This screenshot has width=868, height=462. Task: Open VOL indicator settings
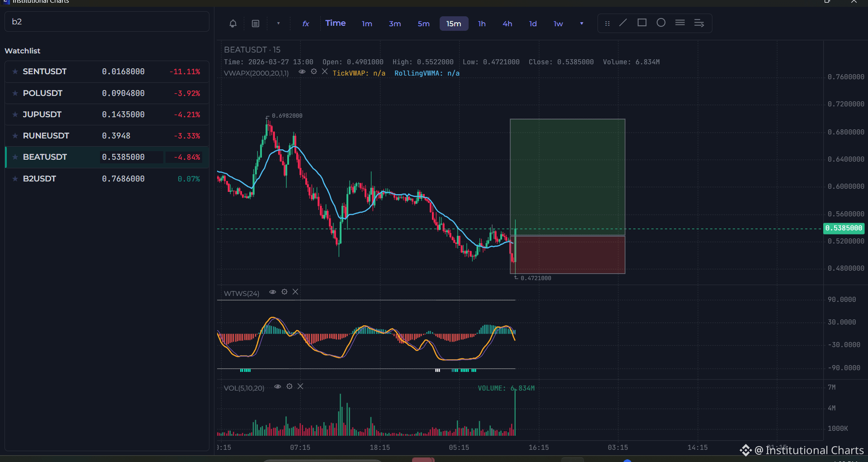[289, 386]
